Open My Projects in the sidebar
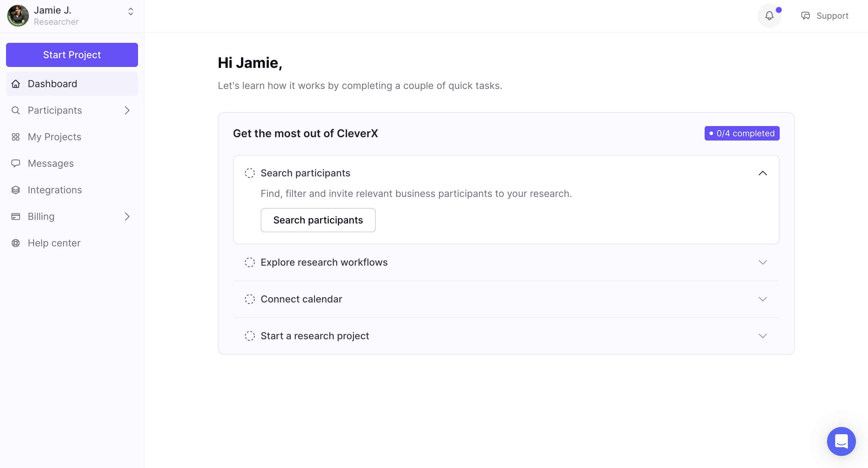Viewport: 868px width, 468px height. point(55,137)
